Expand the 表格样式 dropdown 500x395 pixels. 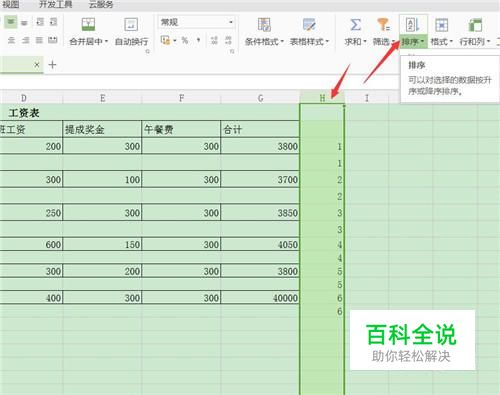coord(327,41)
